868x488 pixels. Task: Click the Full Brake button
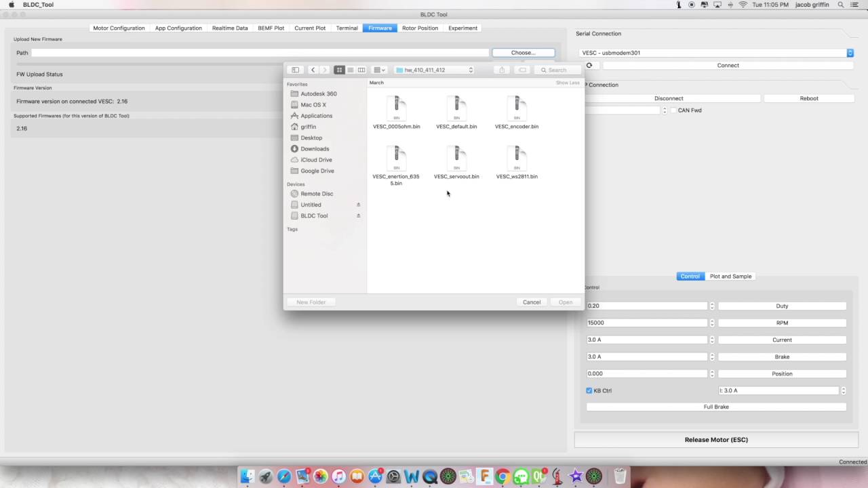coord(716,407)
